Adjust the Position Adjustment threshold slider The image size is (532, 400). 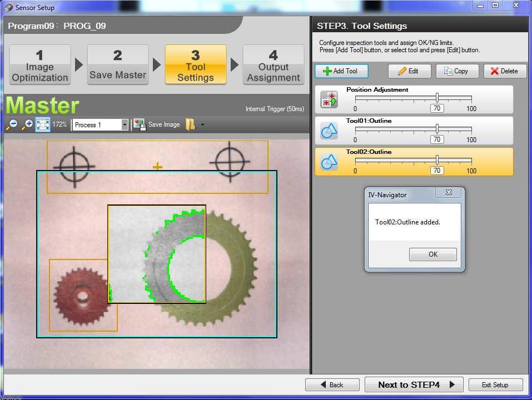click(x=437, y=98)
